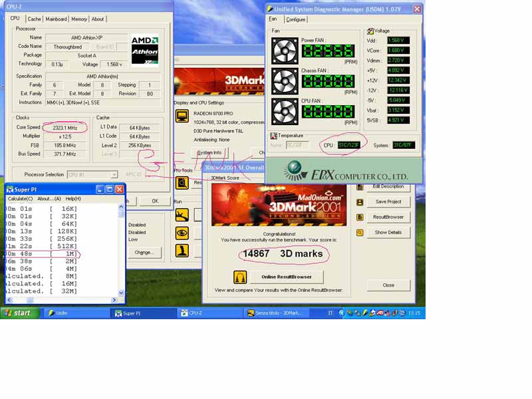Open the Configure tab in USDM
Image resolution: width=532 pixels, height=399 pixels.
pyautogui.click(x=295, y=20)
